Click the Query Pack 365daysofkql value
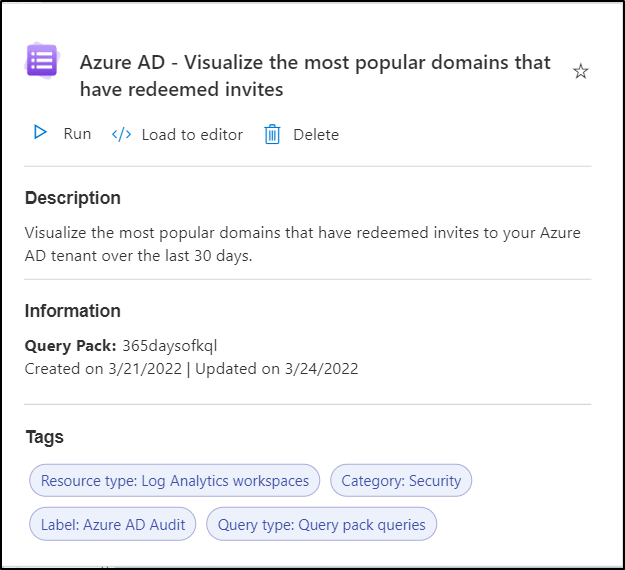 pos(170,346)
